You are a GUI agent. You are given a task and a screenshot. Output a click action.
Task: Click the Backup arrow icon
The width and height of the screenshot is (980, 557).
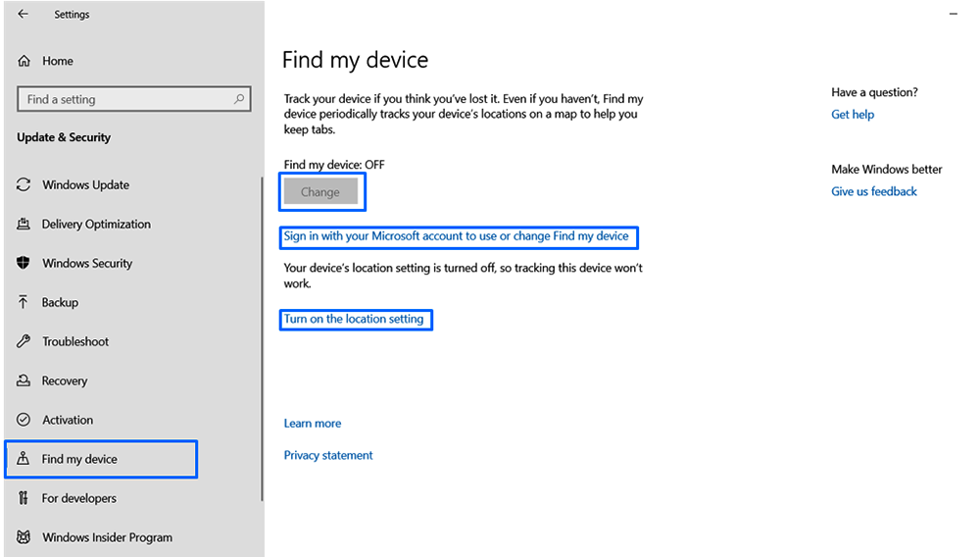(x=24, y=302)
